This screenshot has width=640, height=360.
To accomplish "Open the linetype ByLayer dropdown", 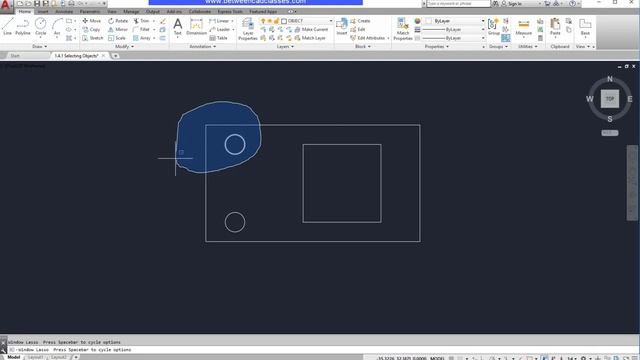I will click(x=453, y=38).
